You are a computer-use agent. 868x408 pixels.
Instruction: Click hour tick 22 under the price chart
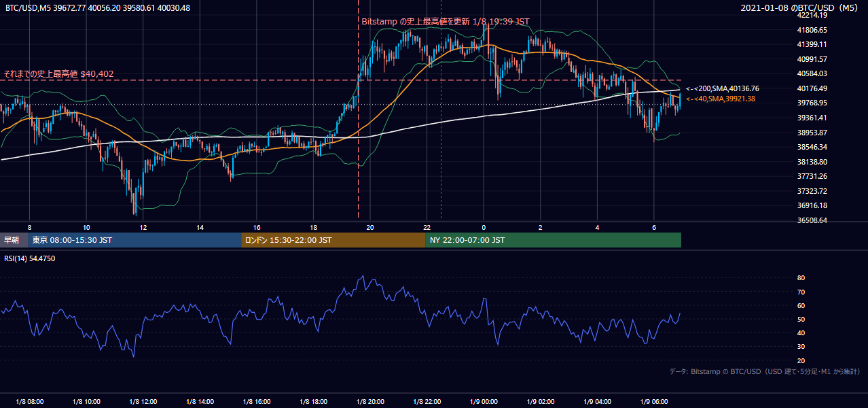[427, 227]
